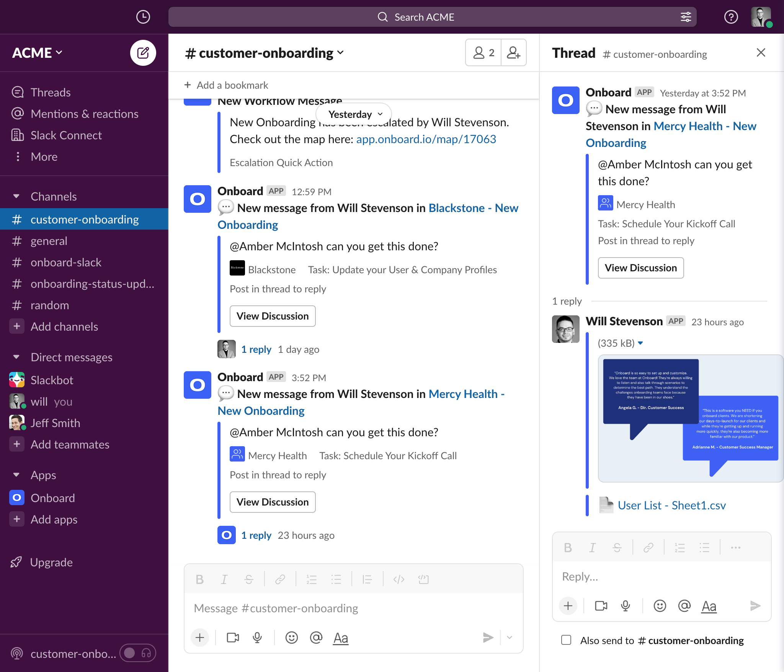784x672 pixels.
Task: Toggle italic in thread reply box
Action: point(593,548)
